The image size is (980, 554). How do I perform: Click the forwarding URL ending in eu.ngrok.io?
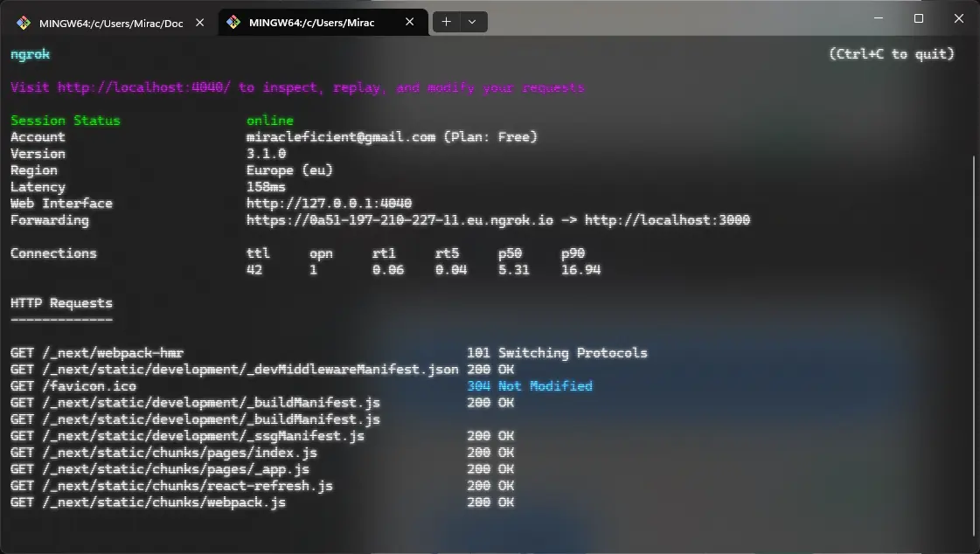pyautogui.click(x=400, y=220)
